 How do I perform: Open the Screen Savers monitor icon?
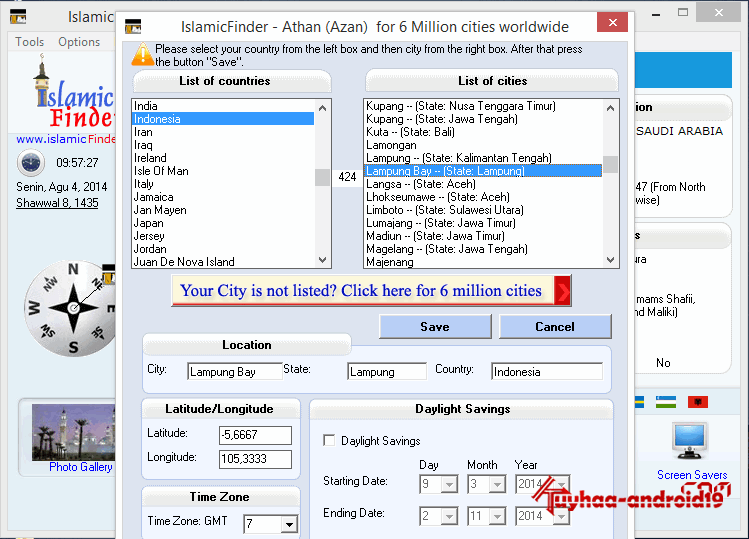point(689,441)
